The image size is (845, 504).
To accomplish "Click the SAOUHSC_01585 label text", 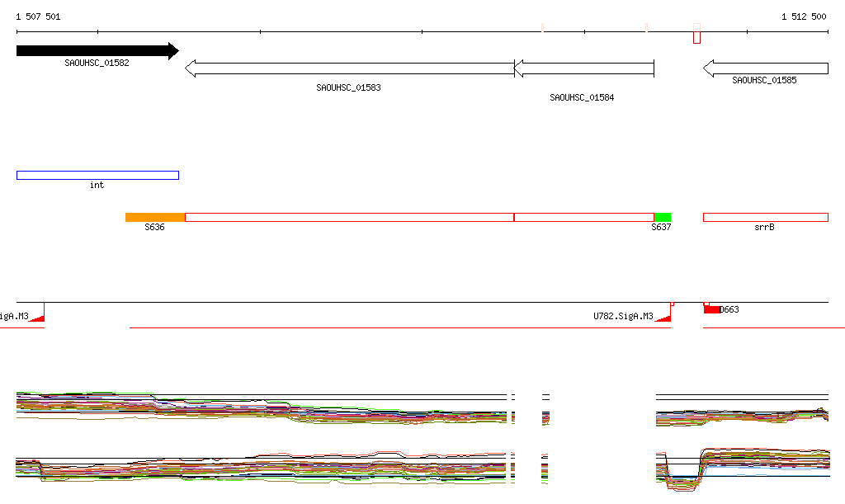I will 764,80.
